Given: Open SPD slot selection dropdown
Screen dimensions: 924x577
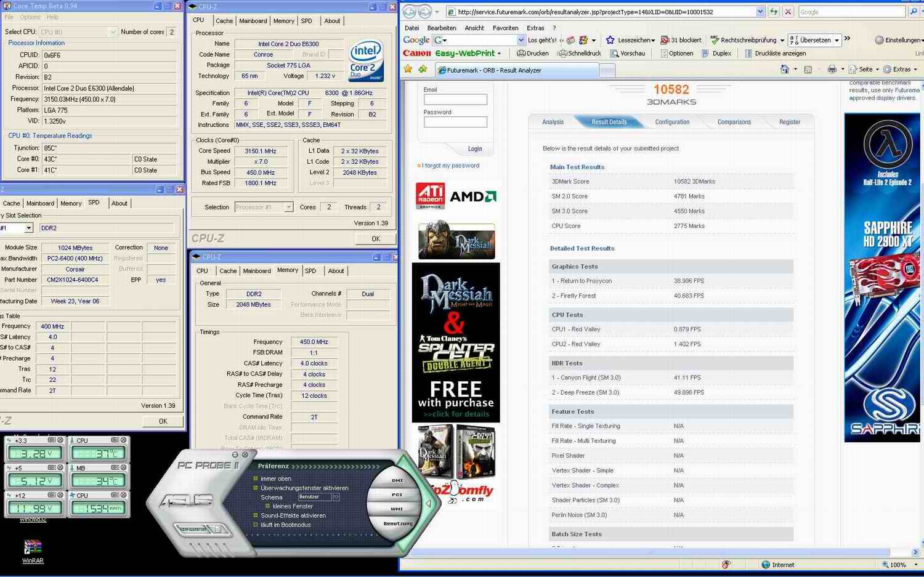Looking at the screenshot, I should pyautogui.click(x=28, y=228).
